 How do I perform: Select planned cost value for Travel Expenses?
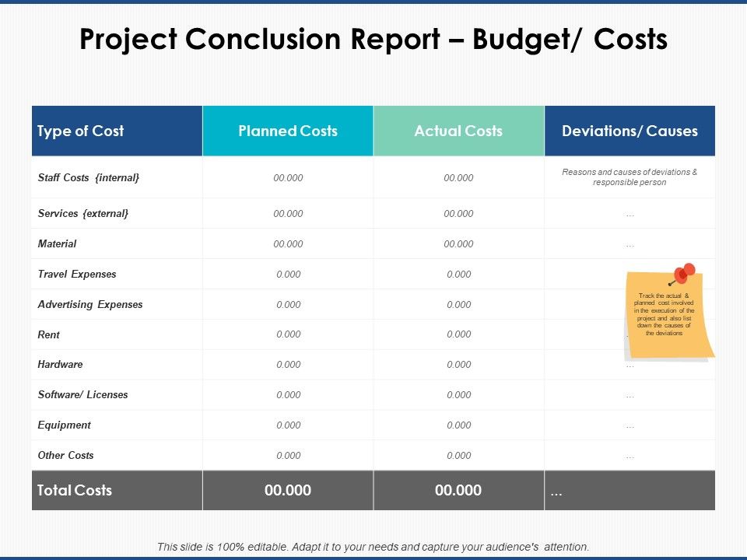pyautogui.click(x=289, y=275)
